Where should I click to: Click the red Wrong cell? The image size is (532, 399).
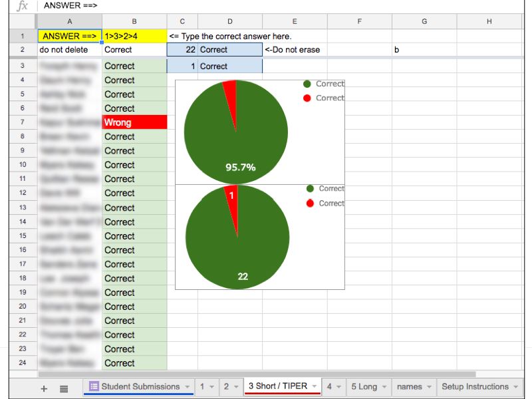(134, 122)
